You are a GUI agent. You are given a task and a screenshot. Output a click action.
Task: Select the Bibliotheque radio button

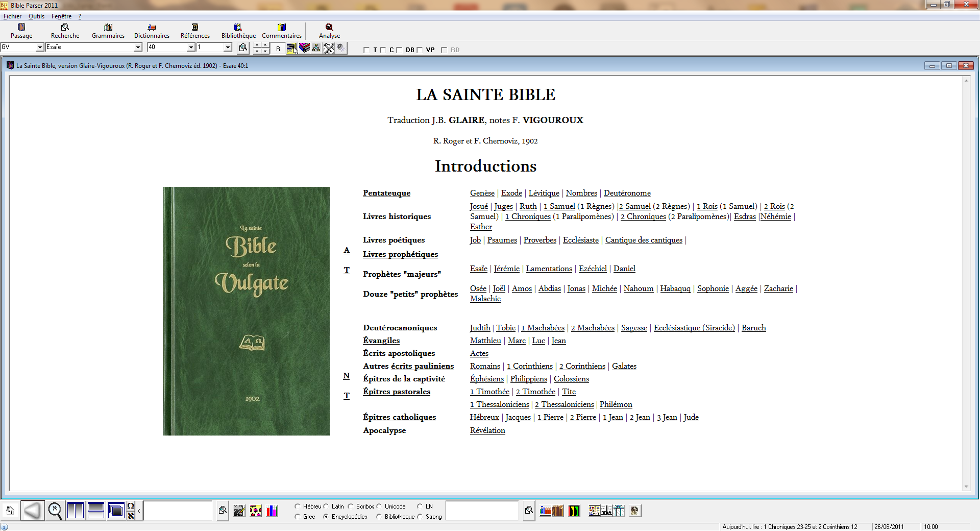pos(379,517)
